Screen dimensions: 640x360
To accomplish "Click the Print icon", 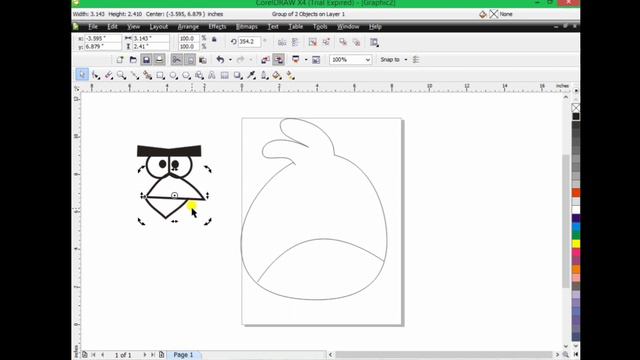I will (x=159, y=60).
